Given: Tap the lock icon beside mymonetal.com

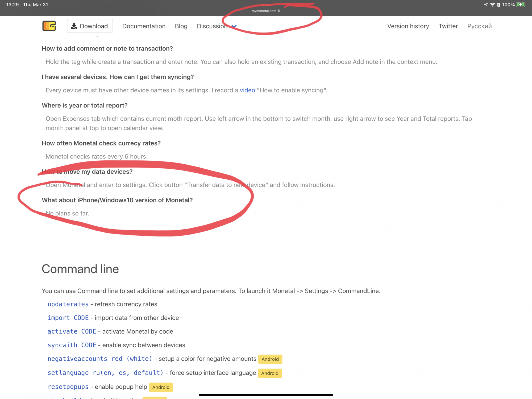Looking at the screenshot, I should pos(279,11).
